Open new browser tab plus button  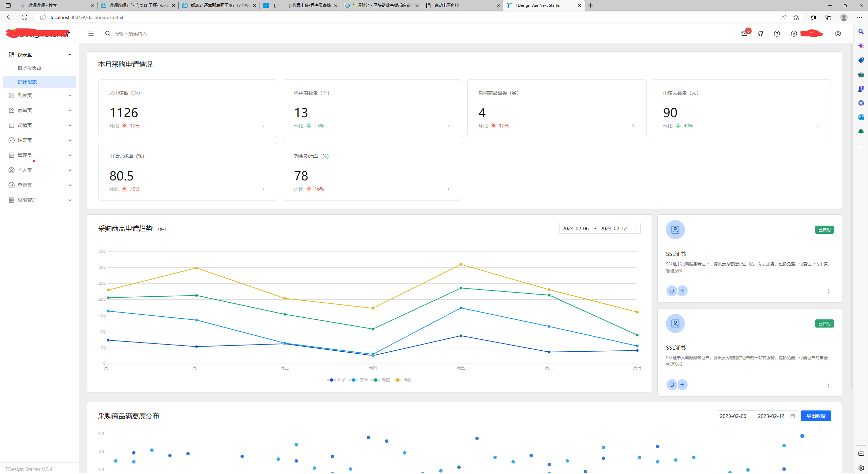point(591,5)
